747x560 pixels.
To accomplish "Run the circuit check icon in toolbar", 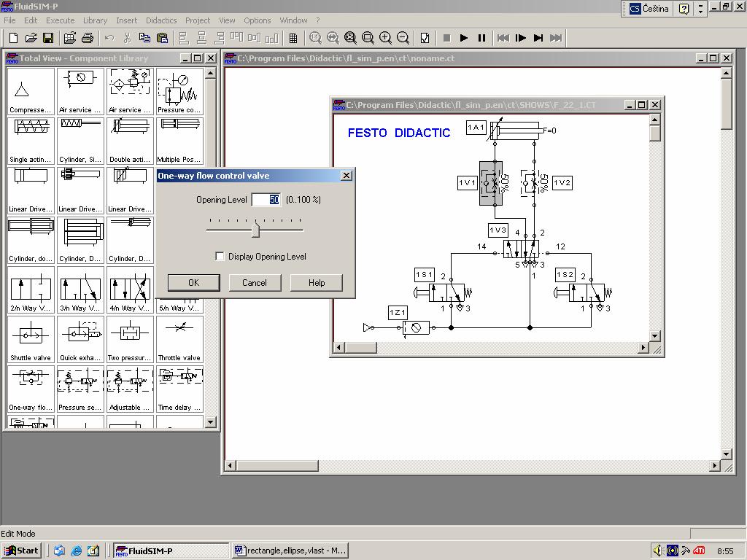I will point(425,38).
